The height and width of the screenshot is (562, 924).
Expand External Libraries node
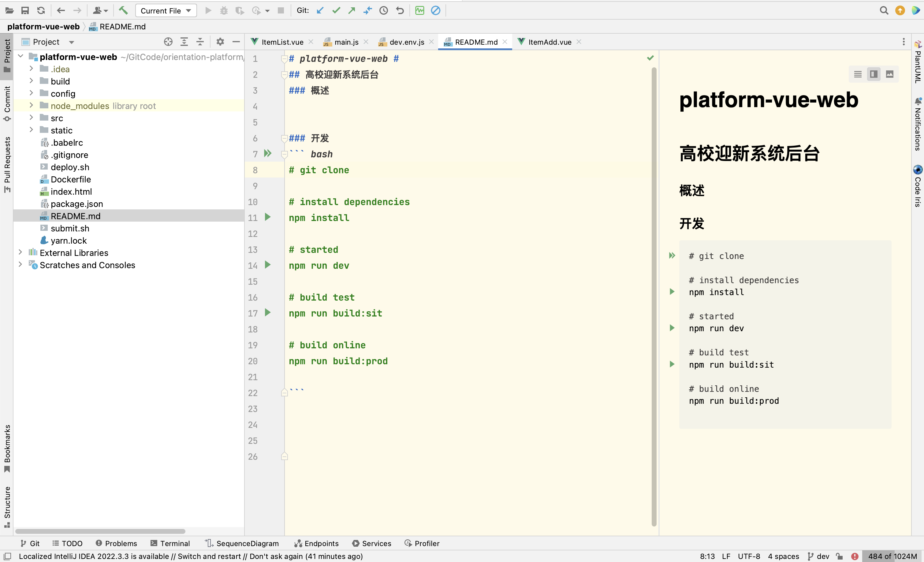[x=20, y=253]
